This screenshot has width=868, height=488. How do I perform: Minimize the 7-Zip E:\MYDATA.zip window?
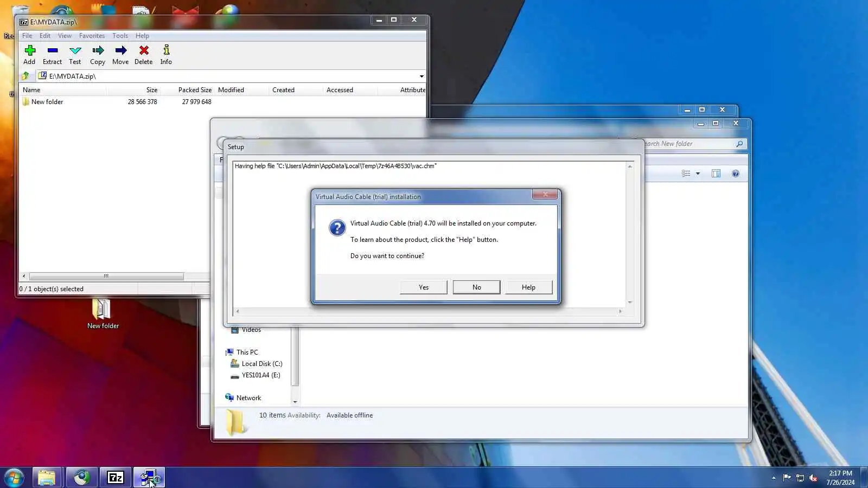379,20
